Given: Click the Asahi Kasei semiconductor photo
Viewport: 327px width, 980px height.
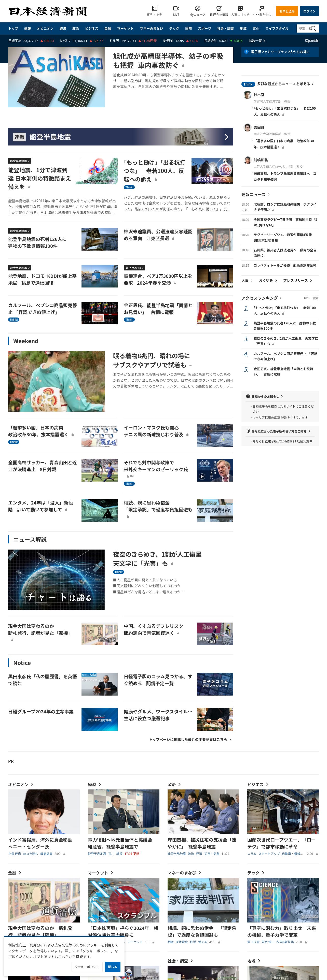Looking at the screenshot, I should (56, 77).
